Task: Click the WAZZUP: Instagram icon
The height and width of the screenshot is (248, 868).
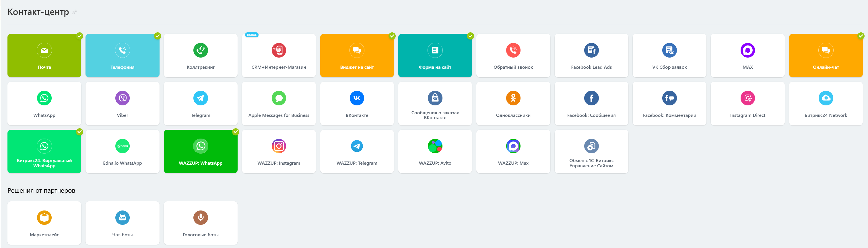Action: click(x=279, y=146)
